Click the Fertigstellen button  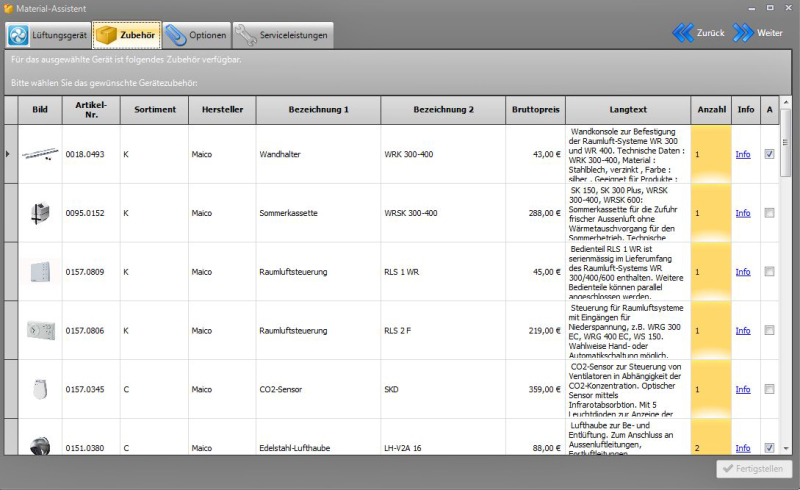754,469
